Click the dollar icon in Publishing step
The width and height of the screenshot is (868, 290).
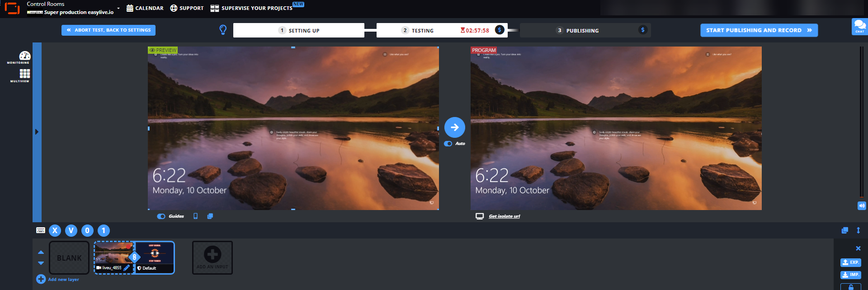643,30
